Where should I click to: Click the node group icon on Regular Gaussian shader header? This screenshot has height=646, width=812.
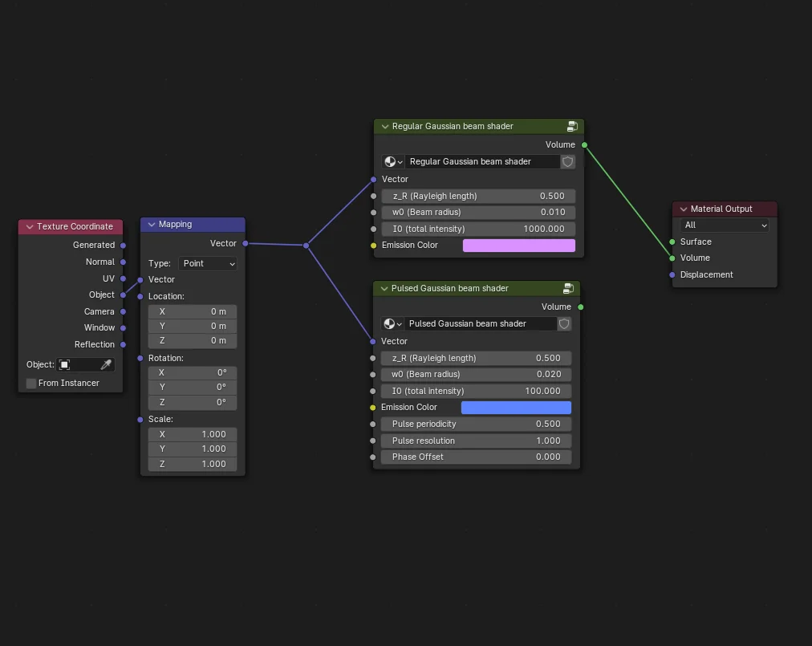pos(571,126)
